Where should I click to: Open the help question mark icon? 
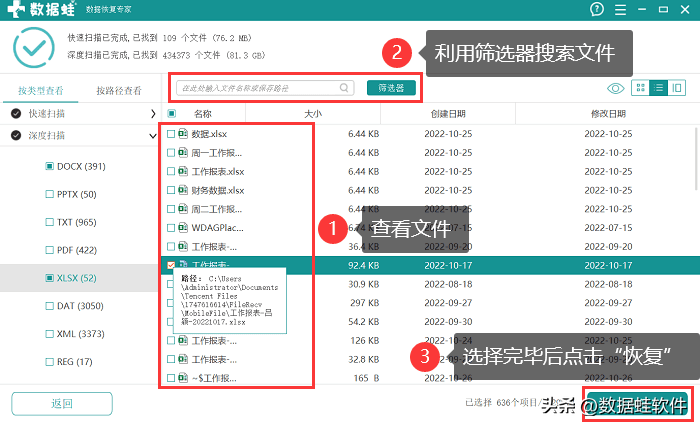(597, 9)
